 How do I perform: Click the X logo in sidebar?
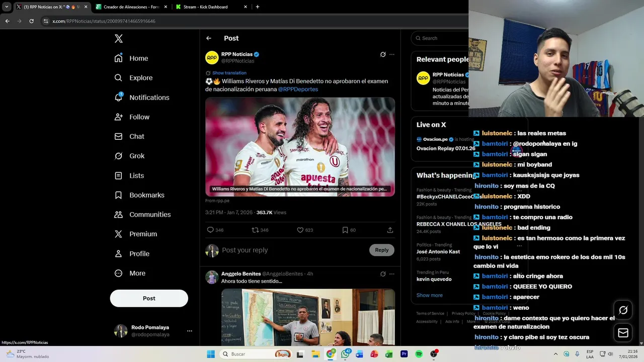pos(118,39)
